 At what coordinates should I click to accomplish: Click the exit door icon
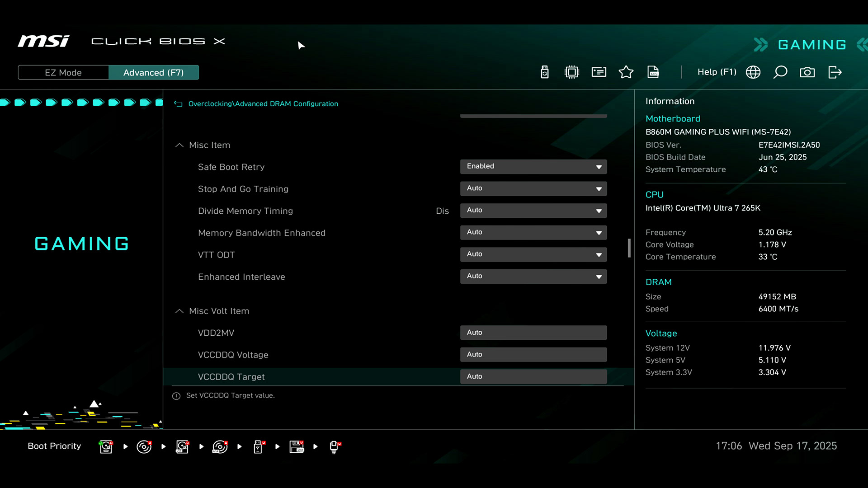(x=835, y=72)
